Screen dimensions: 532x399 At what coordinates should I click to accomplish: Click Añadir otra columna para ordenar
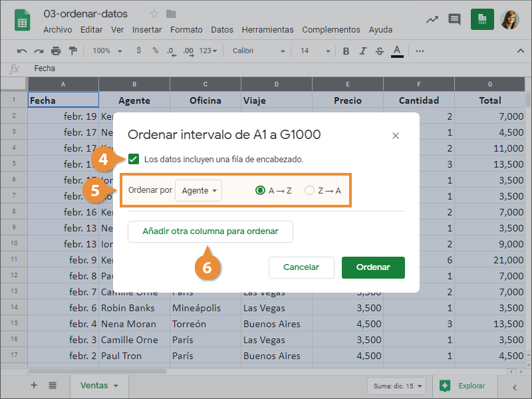click(210, 231)
